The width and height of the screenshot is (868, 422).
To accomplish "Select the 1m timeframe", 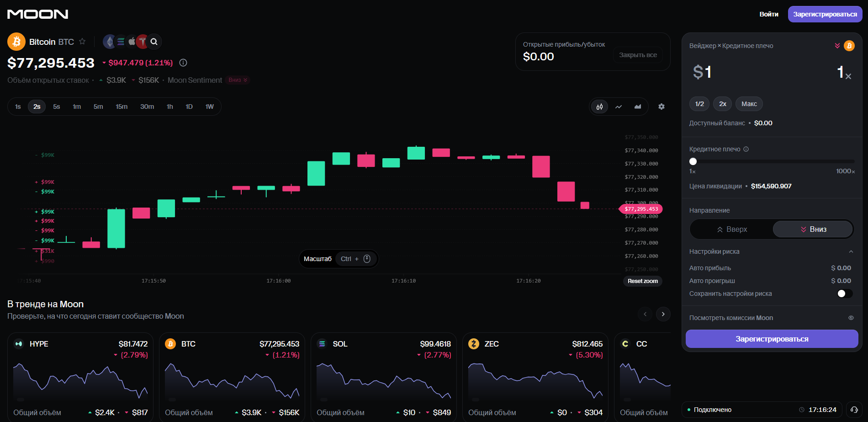I will (77, 107).
